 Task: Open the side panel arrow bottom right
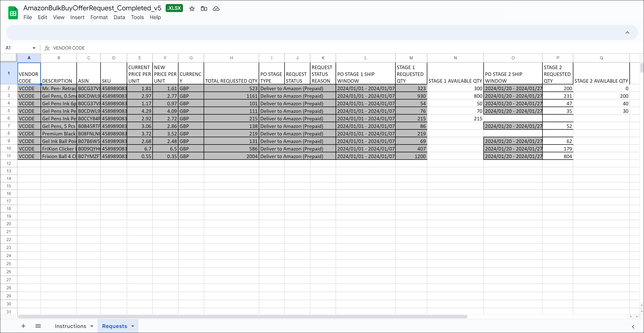click(x=633, y=326)
